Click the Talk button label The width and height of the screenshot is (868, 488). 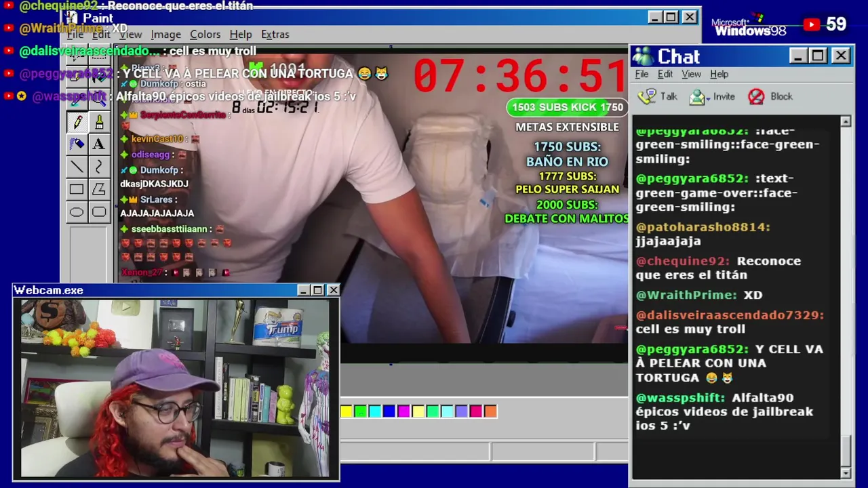click(669, 97)
